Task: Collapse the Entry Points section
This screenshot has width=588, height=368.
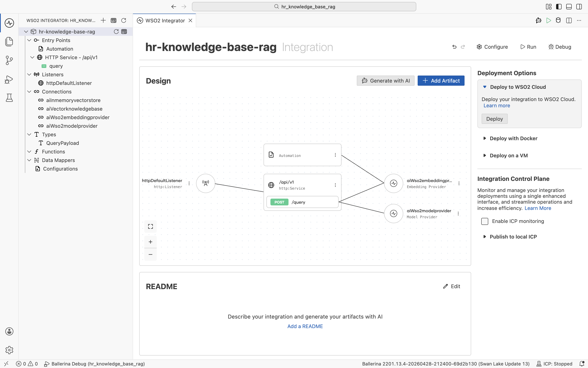Action: pos(29,40)
